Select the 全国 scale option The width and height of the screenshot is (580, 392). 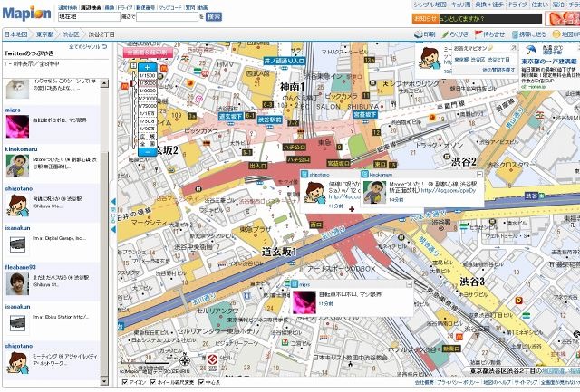tap(147, 144)
